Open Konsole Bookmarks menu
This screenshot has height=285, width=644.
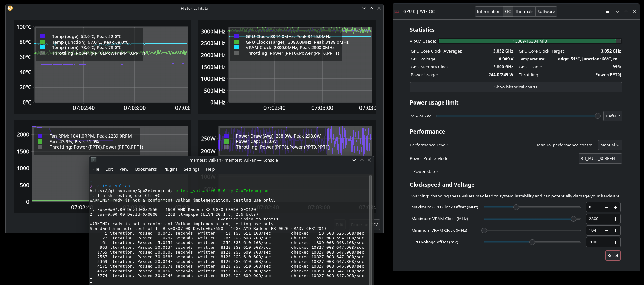pos(146,169)
